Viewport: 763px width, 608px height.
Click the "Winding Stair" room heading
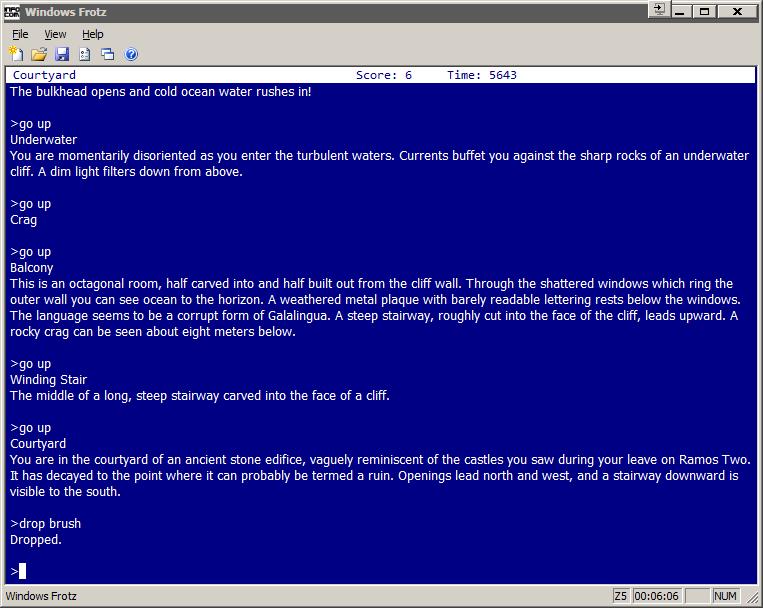[49, 380]
